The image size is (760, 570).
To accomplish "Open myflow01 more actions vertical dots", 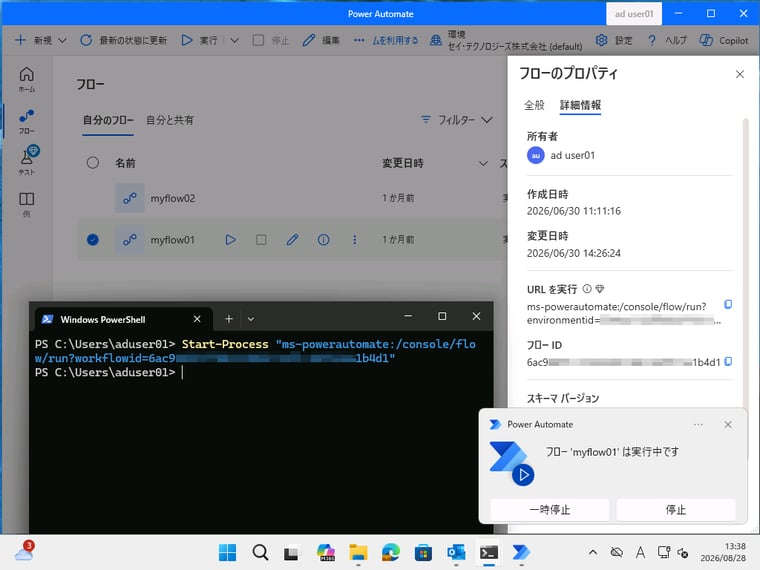I will pyautogui.click(x=355, y=239).
